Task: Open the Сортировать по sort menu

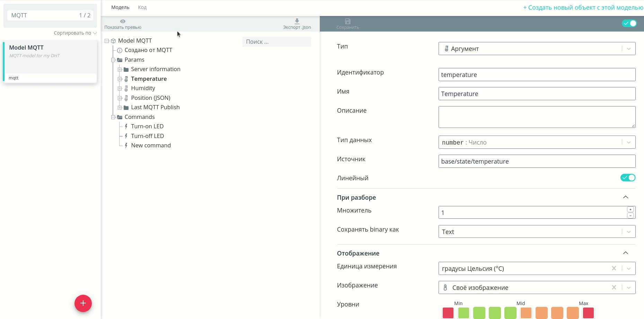Action: click(x=75, y=33)
